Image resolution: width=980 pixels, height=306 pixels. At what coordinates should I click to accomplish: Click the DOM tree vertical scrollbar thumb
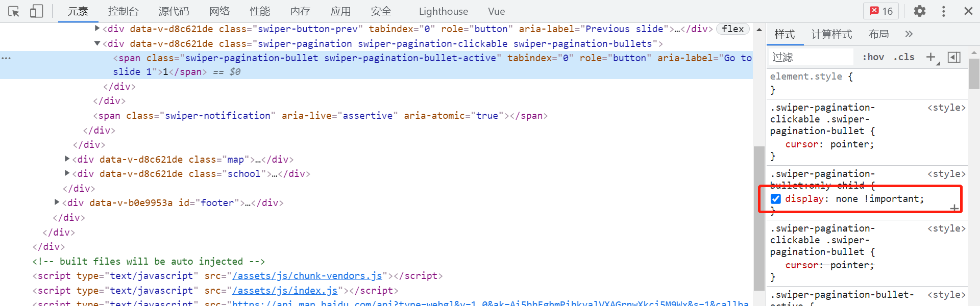(759, 218)
